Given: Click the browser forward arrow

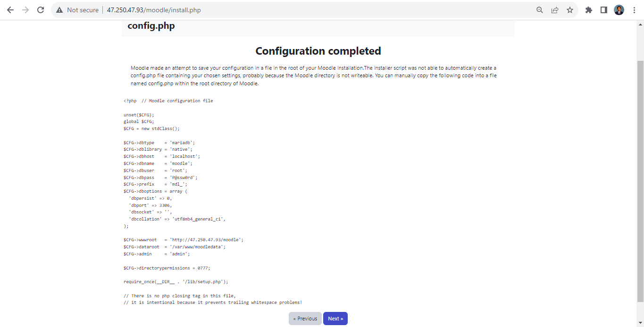Looking at the screenshot, I should [25, 10].
